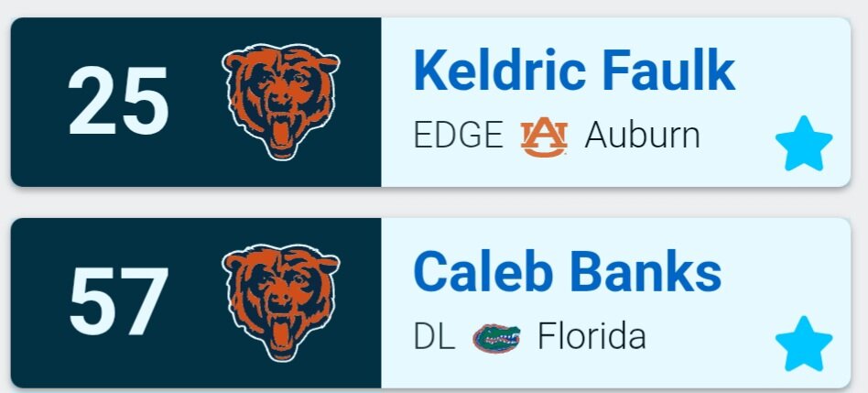Select pick number 25
Image resolution: width=868 pixels, height=393 pixels.
coord(118,103)
